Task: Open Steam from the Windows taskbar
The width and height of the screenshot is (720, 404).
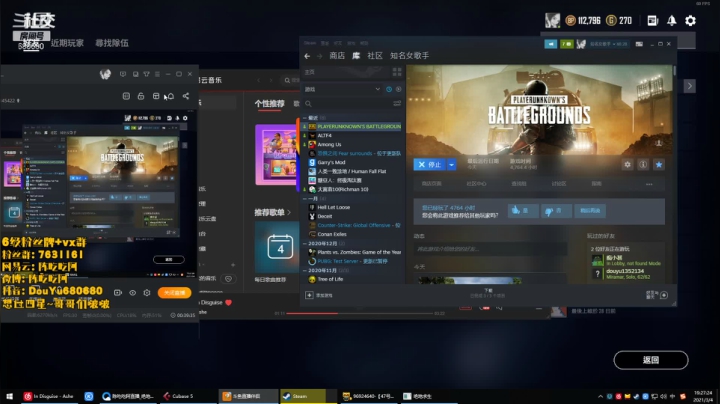Action: tap(302, 396)
